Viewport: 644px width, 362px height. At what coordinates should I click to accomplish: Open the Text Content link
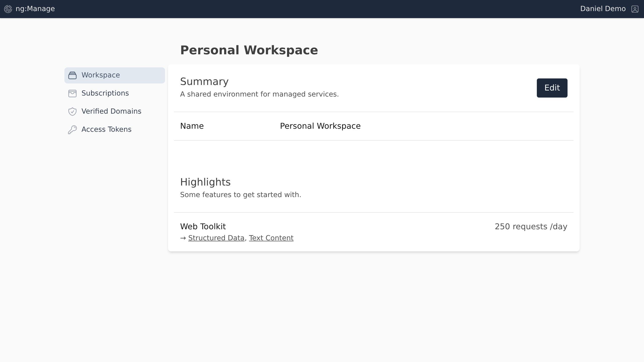[x=271, y=238]
